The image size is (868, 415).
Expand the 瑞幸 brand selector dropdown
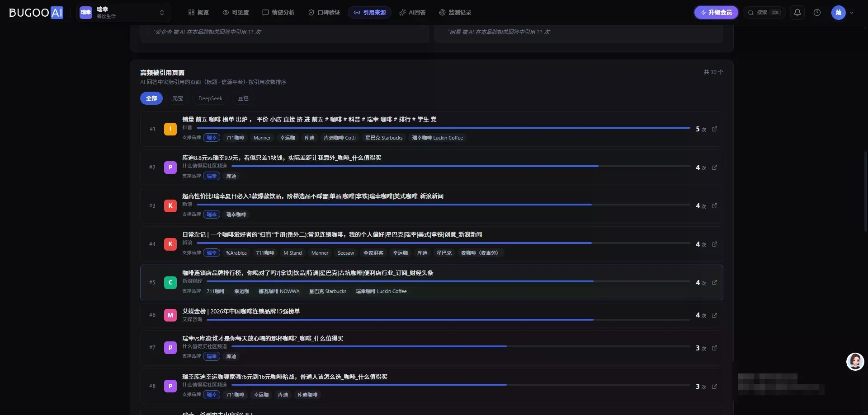[x=123, y=13]
